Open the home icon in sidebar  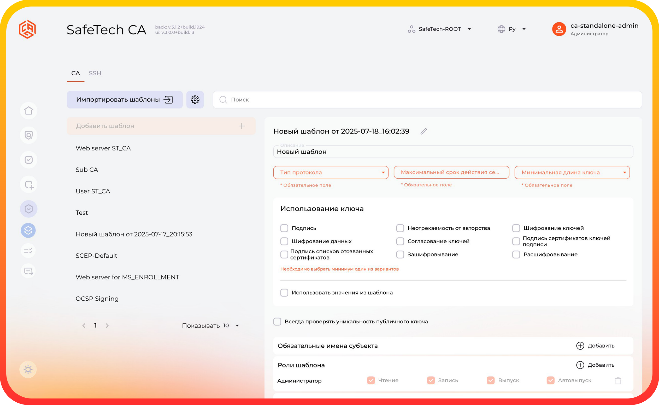click(28, 111)
